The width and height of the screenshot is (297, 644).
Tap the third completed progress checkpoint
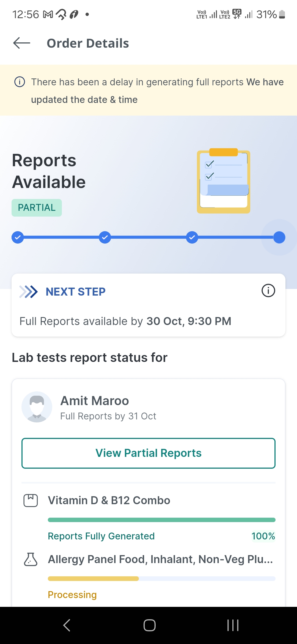[192, 237]
